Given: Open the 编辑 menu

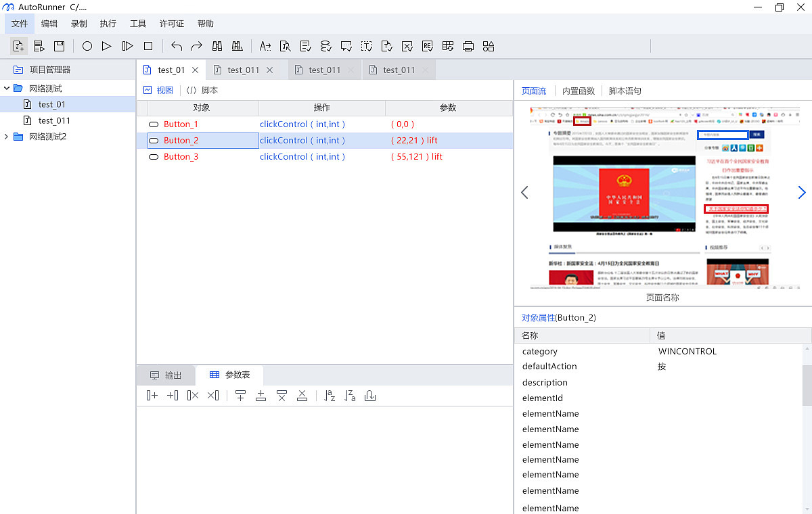Looking at the screenshot, I should 49,24.
